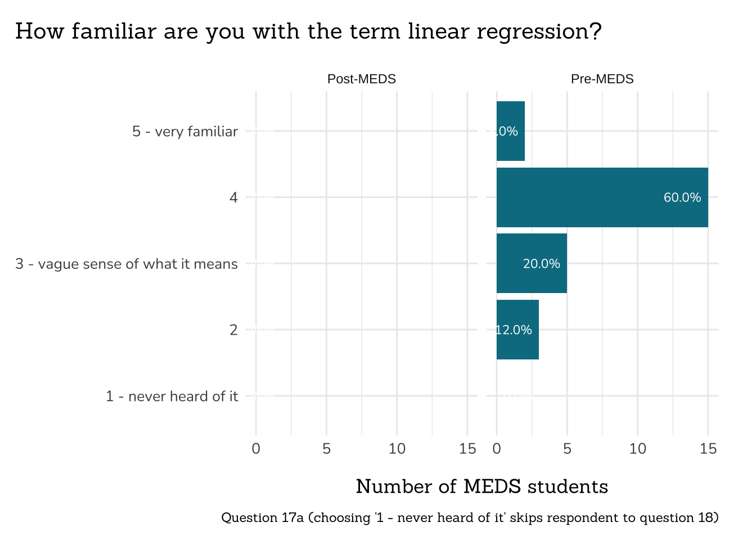
Task: Click the "5 - very familiar" axis label
Action: 185,132
